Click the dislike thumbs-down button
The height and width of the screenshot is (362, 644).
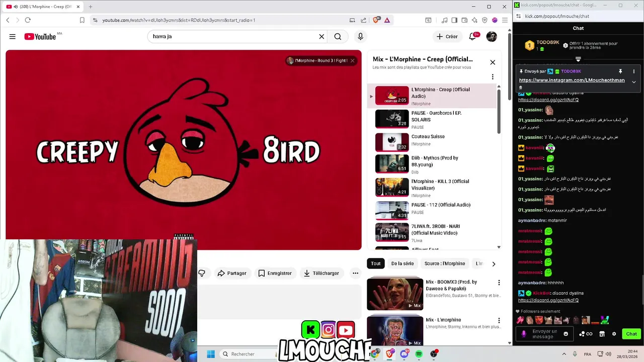point(202,273)
